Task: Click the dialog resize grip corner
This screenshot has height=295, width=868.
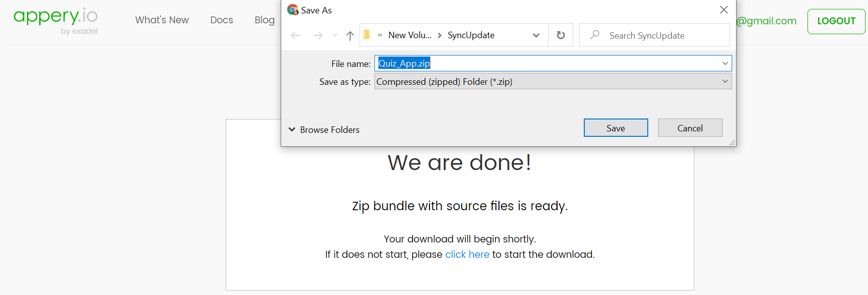Action: 732,142
